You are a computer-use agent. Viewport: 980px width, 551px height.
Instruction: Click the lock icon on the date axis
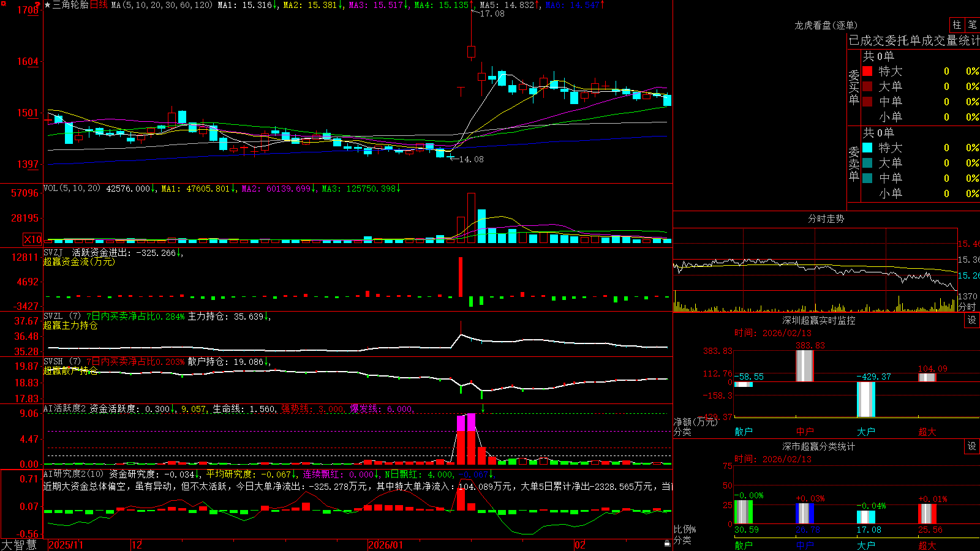coord(668,544)
